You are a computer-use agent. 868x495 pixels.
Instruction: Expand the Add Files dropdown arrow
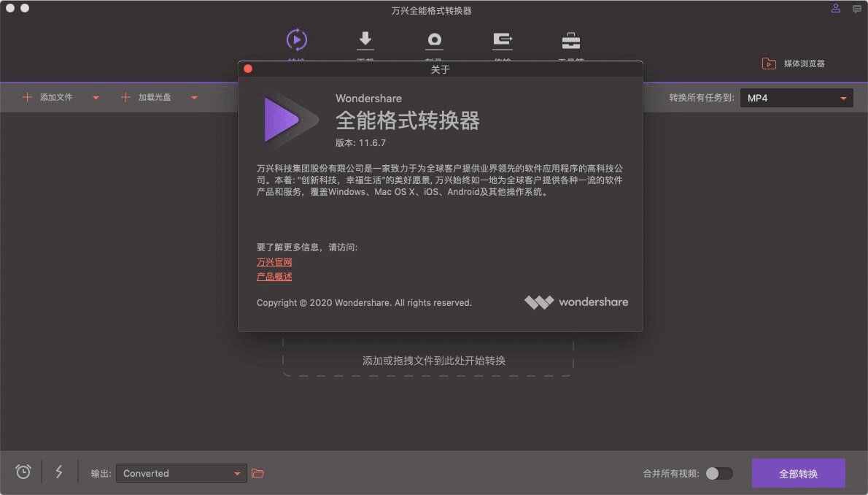coord(96,98)
